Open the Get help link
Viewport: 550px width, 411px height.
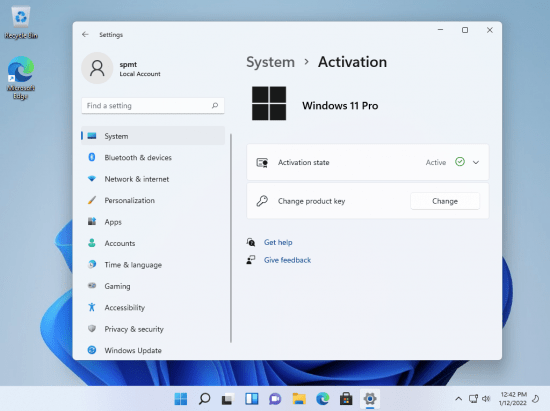pyautogui.click(x=278, y=242)
